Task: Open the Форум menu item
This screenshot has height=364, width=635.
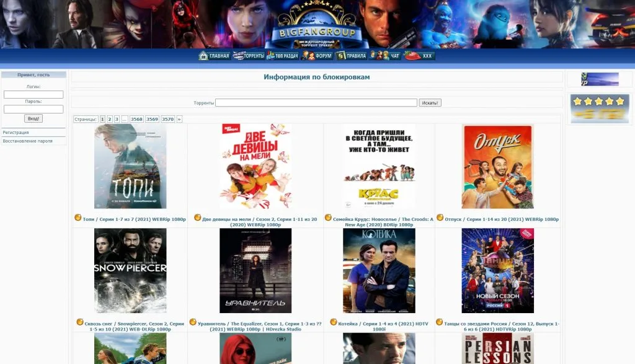Action: coord(317,56)
